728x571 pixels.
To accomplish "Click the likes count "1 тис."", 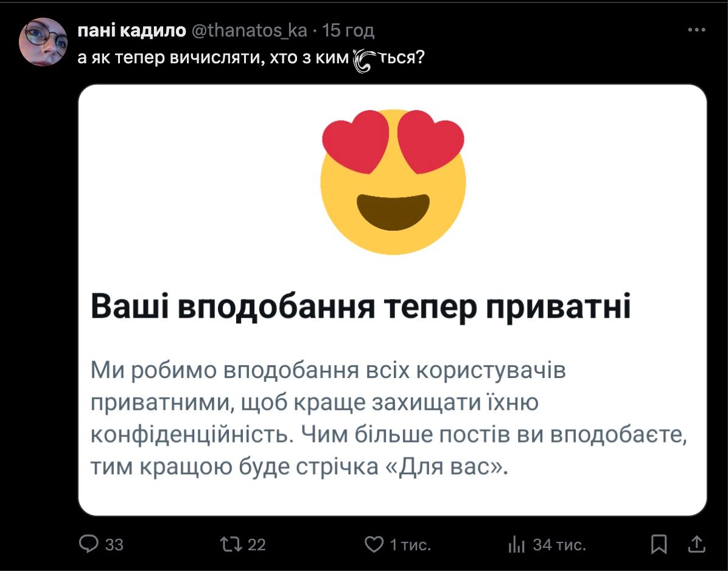I will click(410, 545).
